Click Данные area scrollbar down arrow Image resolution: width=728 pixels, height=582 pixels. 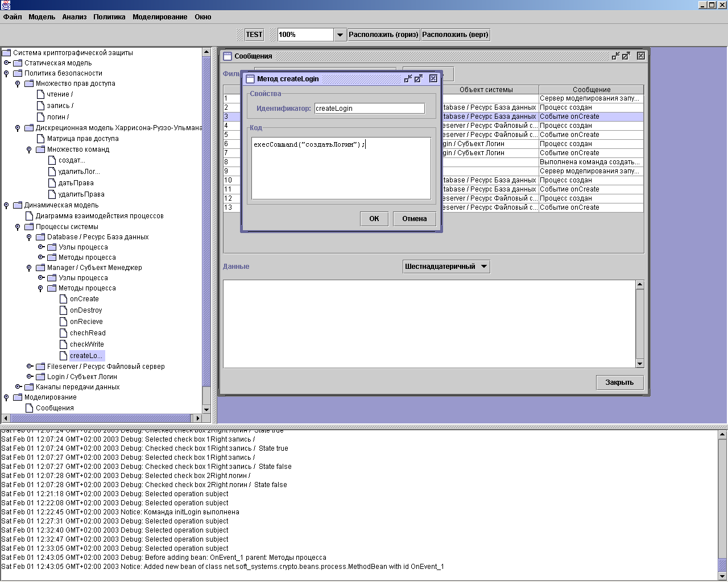(x=640, y=364)
